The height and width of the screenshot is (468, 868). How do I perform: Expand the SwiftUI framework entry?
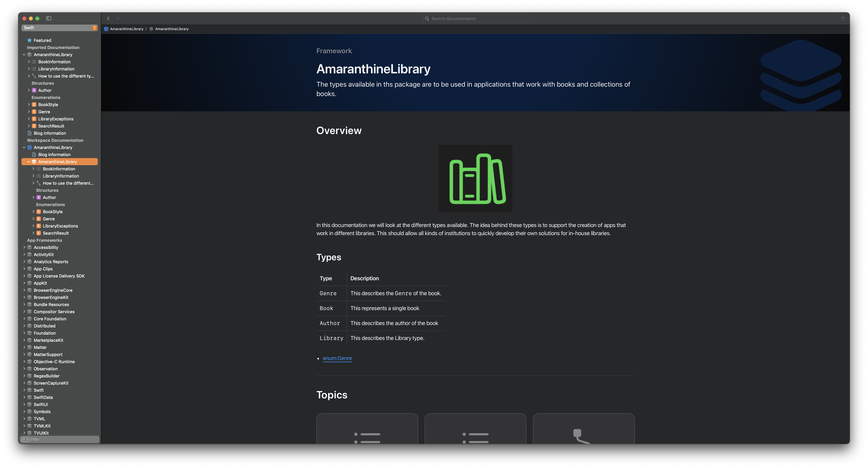click(24, 405)
